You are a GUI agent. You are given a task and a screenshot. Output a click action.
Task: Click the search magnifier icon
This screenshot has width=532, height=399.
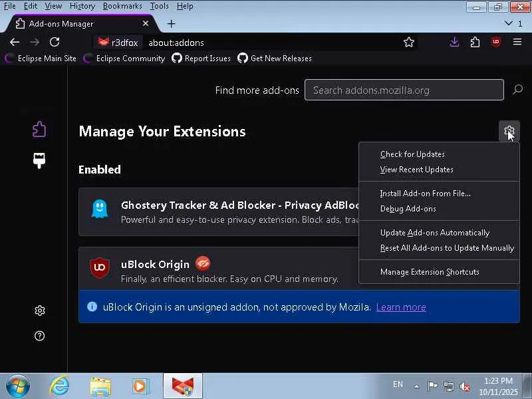(518, 90)
